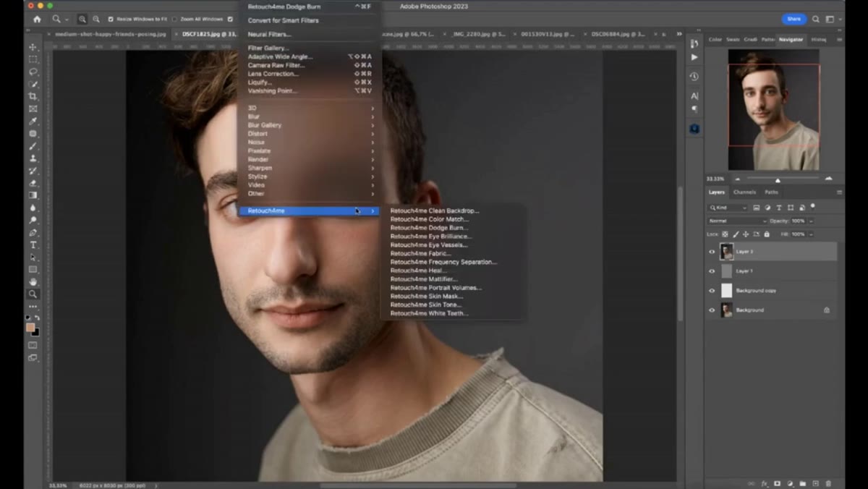The width and height of the screenshot is (868, 489).
Task: Select the Rectangular Marquee tool
Action: (33, 59)
